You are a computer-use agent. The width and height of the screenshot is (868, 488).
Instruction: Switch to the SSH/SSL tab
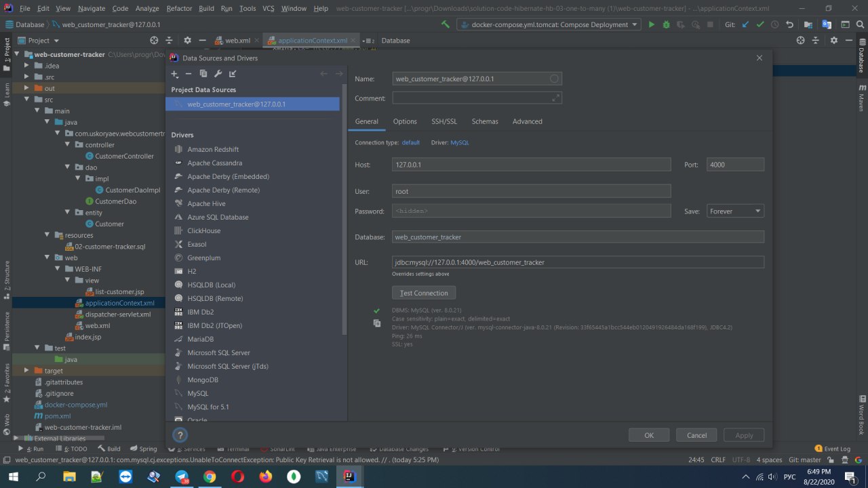[444, 121]
